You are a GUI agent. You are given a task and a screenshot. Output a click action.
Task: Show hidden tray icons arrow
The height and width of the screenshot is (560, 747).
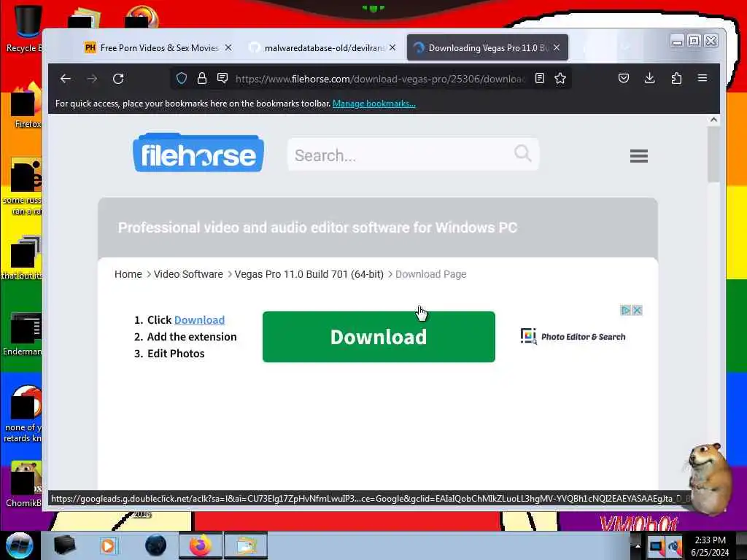point(638,545)
